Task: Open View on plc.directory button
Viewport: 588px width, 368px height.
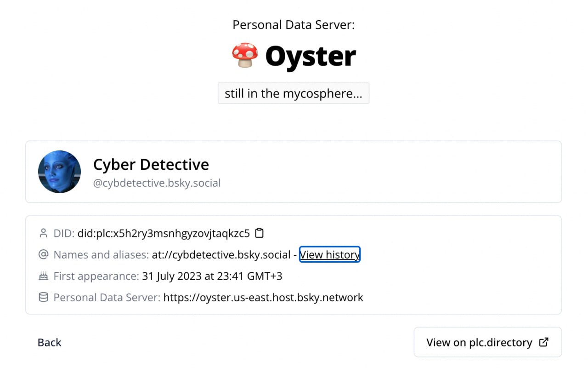Action: tap(487, 342)
